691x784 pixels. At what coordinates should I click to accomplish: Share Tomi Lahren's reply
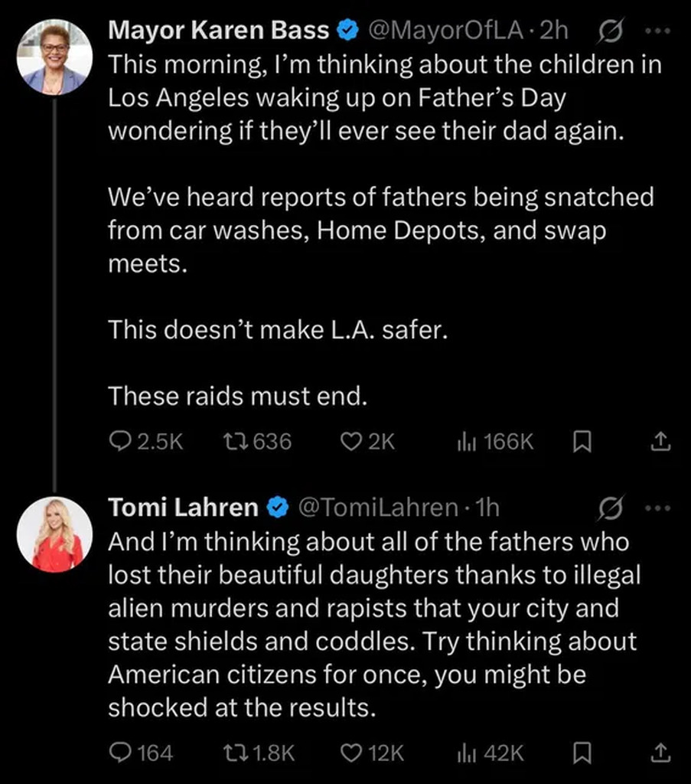(661, 753)
